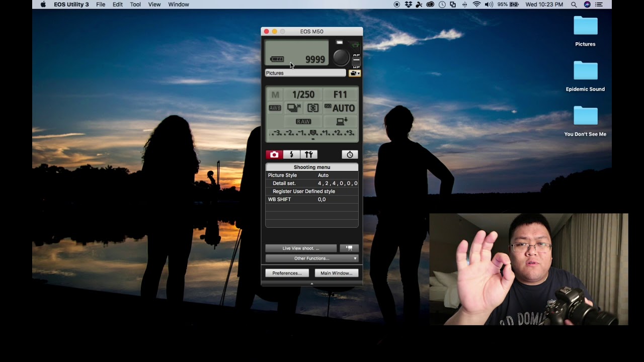The height and width of the screenshot is (362, 644).
Task: Select the Epidemic Sound desktop folder
Action: [x=585, y=76]
